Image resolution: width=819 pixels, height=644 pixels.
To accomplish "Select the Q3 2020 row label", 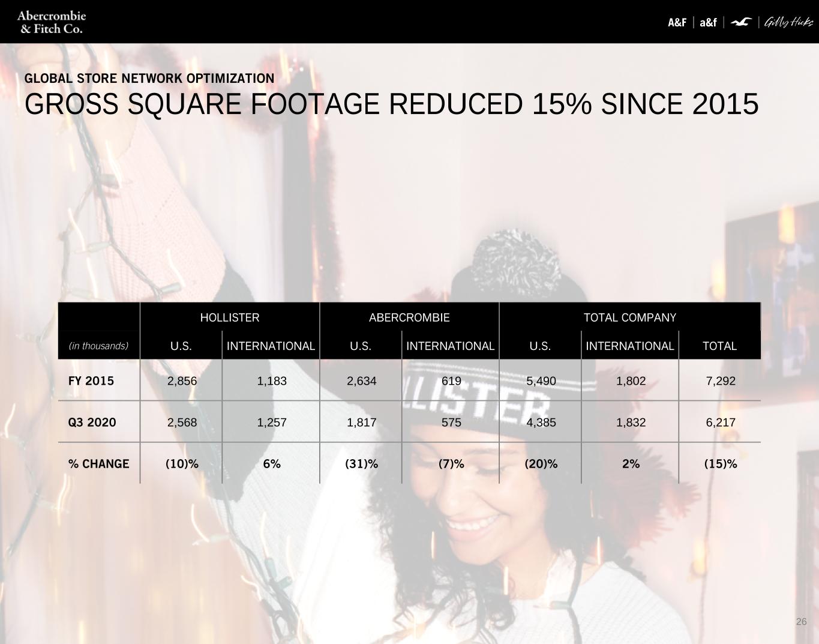I will pos(92,423).
